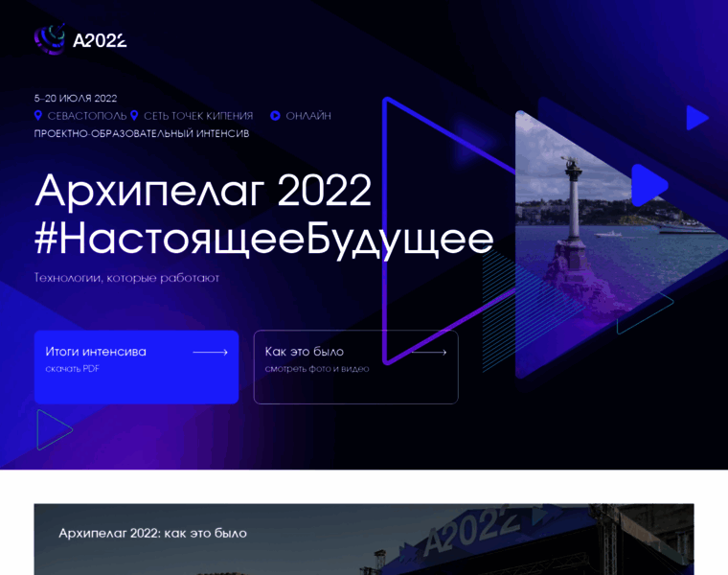Select the Сеть точек кипения label
Viewport: 728px width, 575px height.
[198, 116]
